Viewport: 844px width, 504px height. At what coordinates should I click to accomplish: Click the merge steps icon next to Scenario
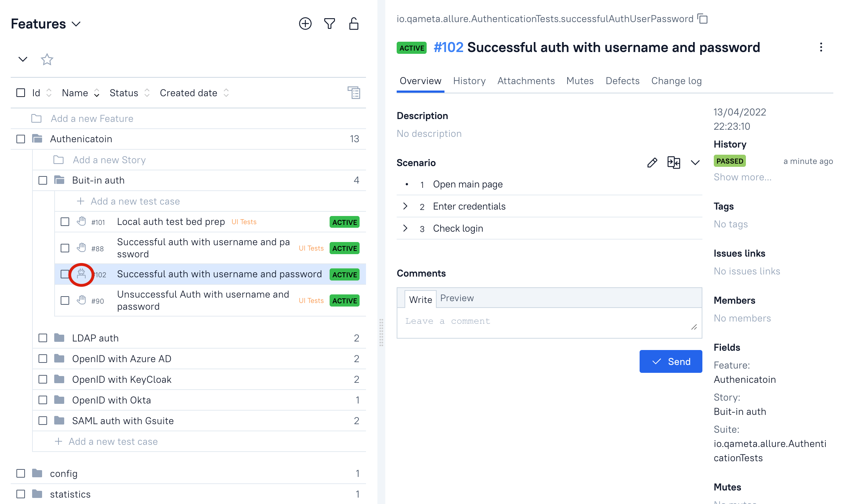pos(673,163)
